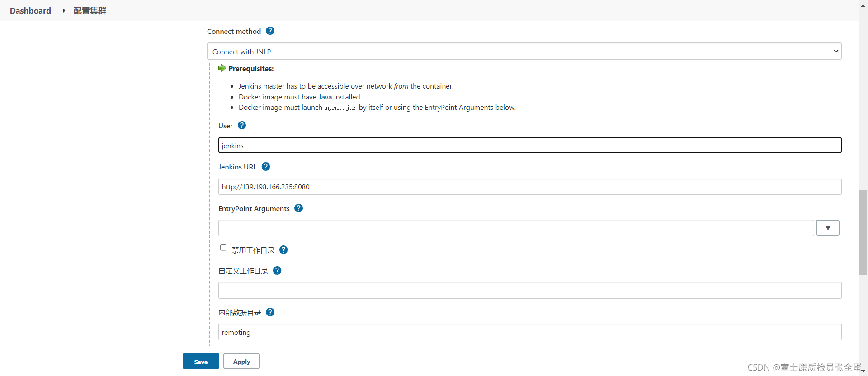
Task: Click 'Docker image must have' text
Action: tap(277, 97)
